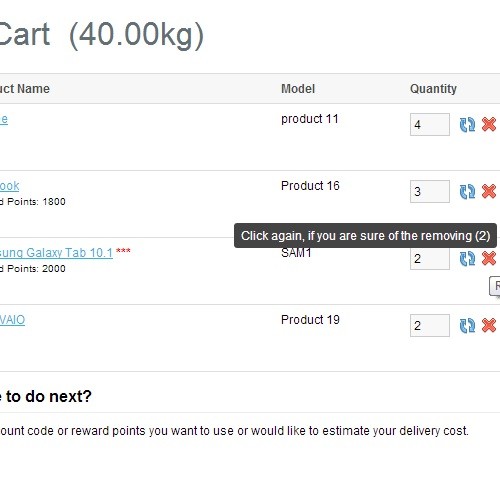Click partially visible button below SAM1 remove
Image resolution: width=500 pixels, height=500 pixels.
pyautogui.click(x=495, y=286)
